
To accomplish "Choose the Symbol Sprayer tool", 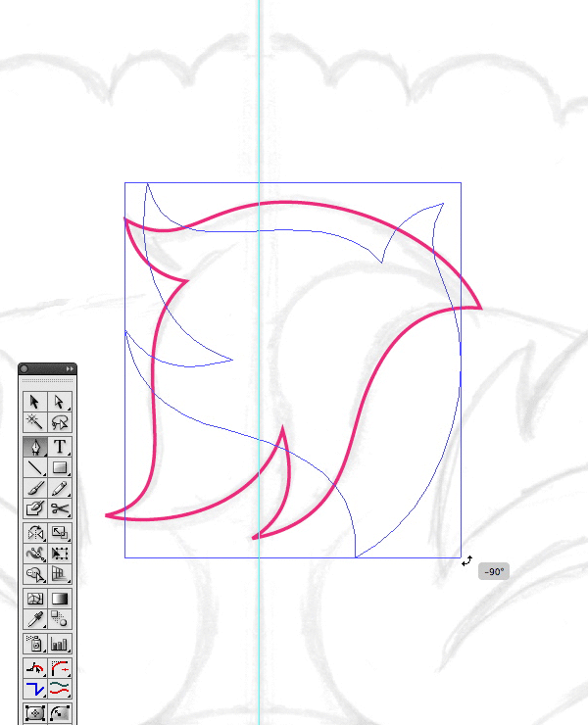I will coord(35,643).
